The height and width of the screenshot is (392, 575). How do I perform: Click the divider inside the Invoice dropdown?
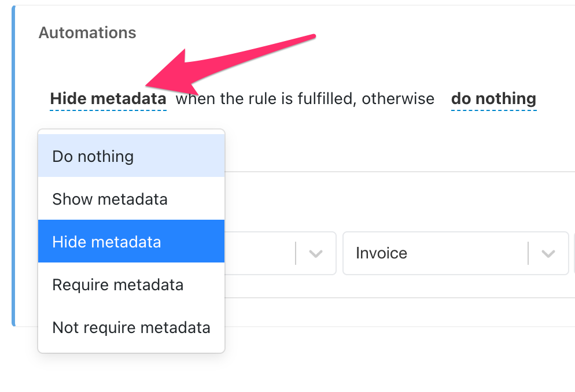528,253
